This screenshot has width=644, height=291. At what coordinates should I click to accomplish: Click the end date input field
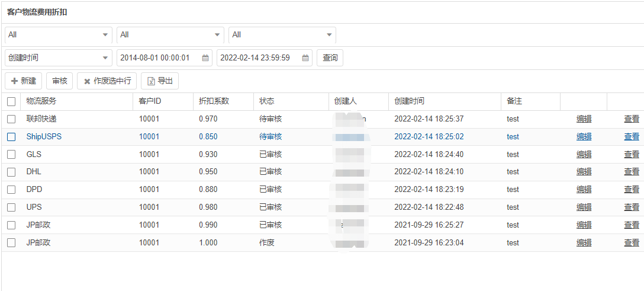(265, 58)
